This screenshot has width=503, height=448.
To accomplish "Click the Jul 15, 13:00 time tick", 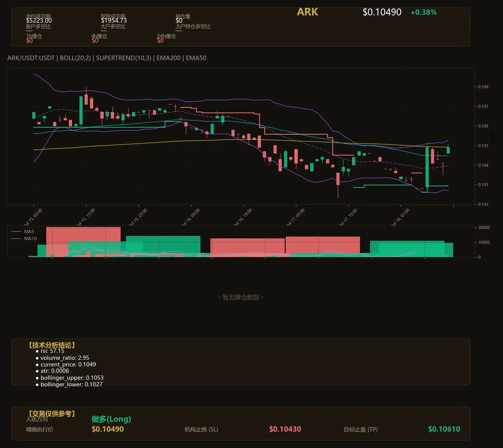I will coord(86,218).
